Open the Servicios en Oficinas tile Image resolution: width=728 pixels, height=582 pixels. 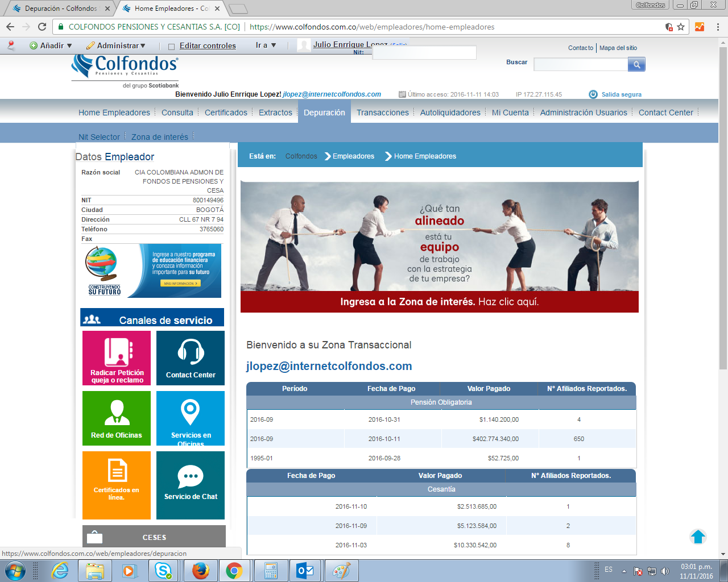click(191, 418)
